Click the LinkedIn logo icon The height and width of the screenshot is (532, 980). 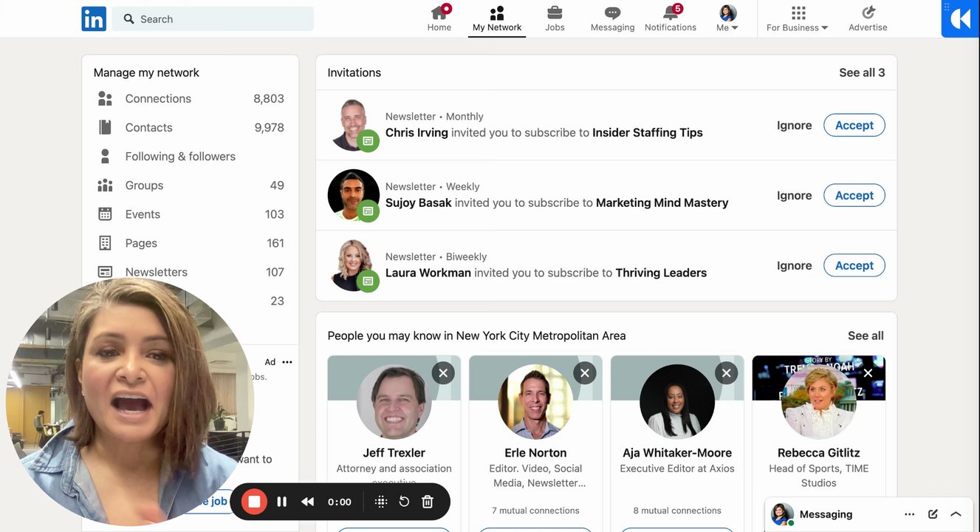[x=94, y=19]
